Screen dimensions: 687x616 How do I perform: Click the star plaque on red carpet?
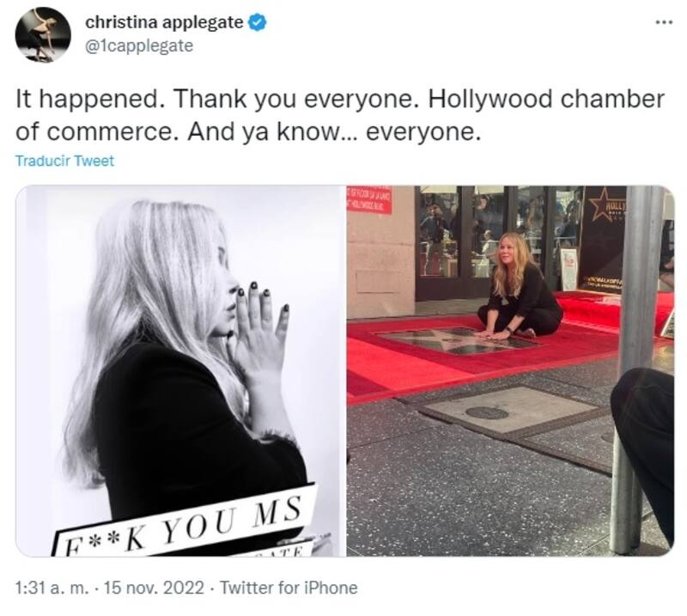coord(458,340)
